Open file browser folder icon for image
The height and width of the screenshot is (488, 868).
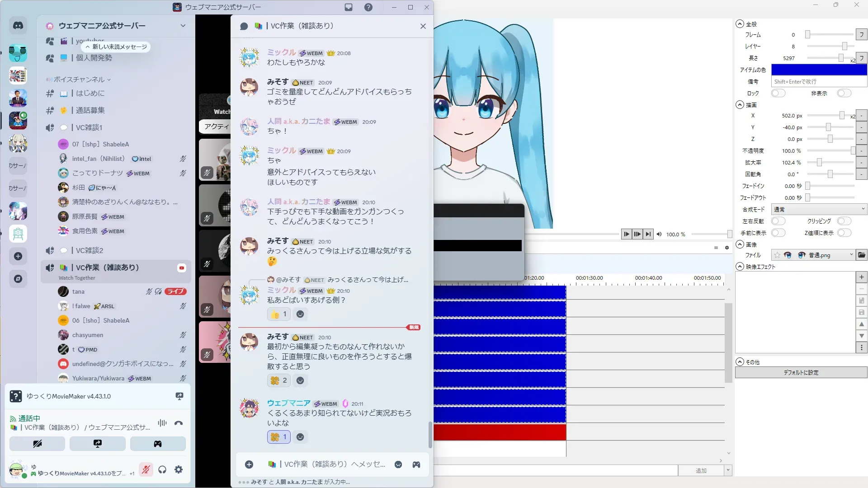(862, 255)
